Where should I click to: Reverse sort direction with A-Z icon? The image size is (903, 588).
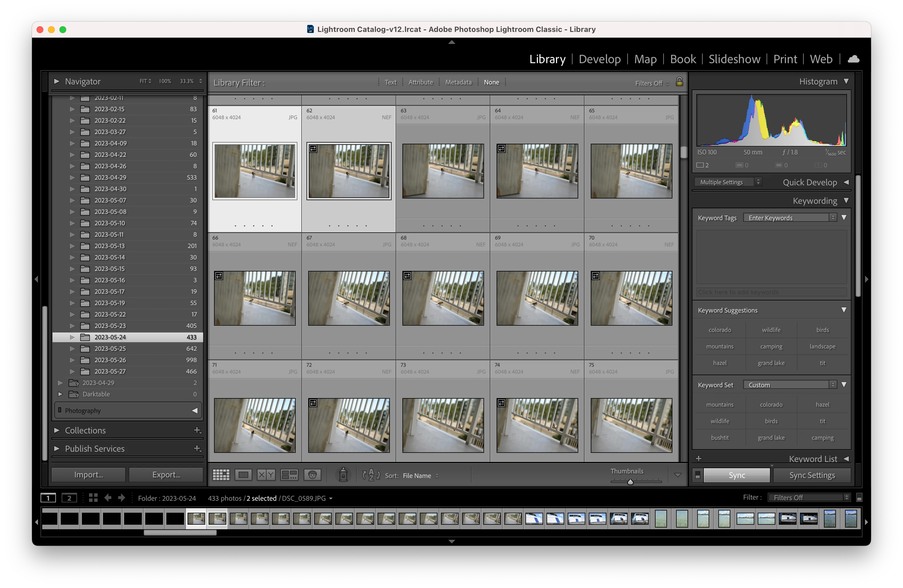tap(371, 475)
